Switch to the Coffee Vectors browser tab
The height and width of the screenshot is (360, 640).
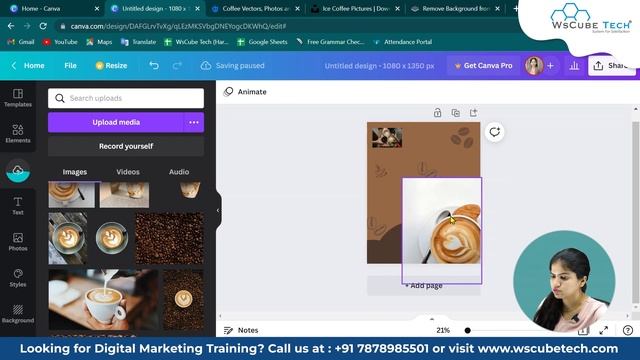tap(255, 9)
